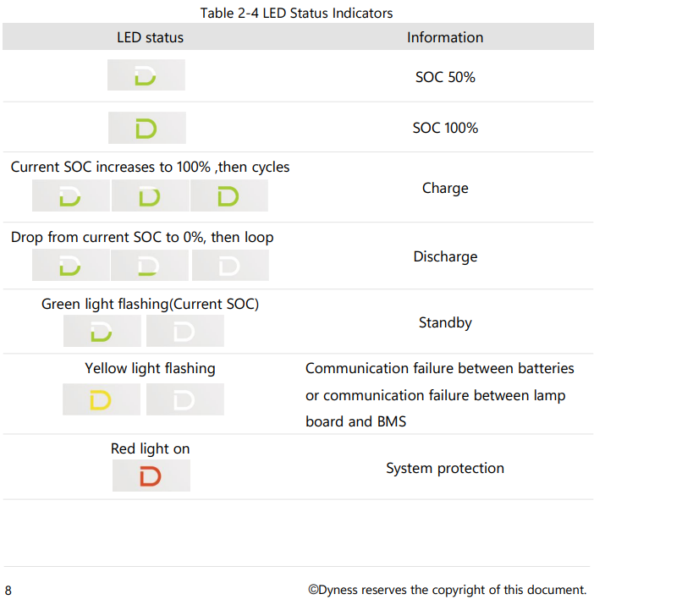Click the unlit white Discharge LED image
This screenshot has height=616, width=693.
tap(229, 267)
